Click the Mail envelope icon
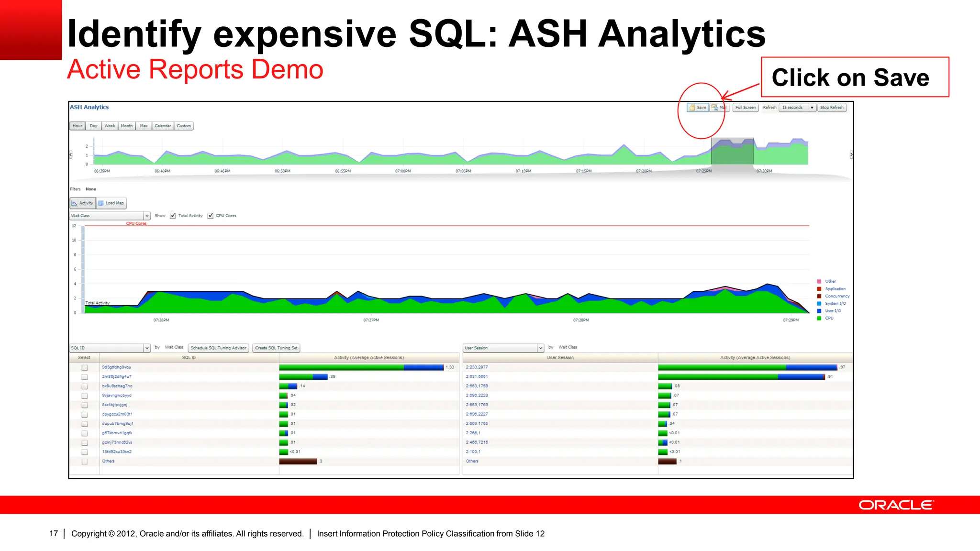 pyautogui.click(x=714, y=108)
